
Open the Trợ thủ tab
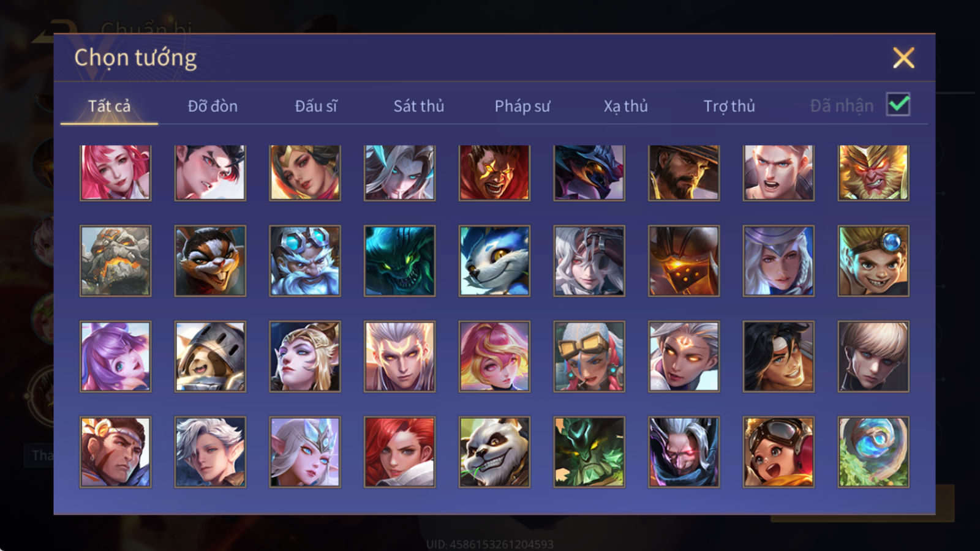[729, 106]
